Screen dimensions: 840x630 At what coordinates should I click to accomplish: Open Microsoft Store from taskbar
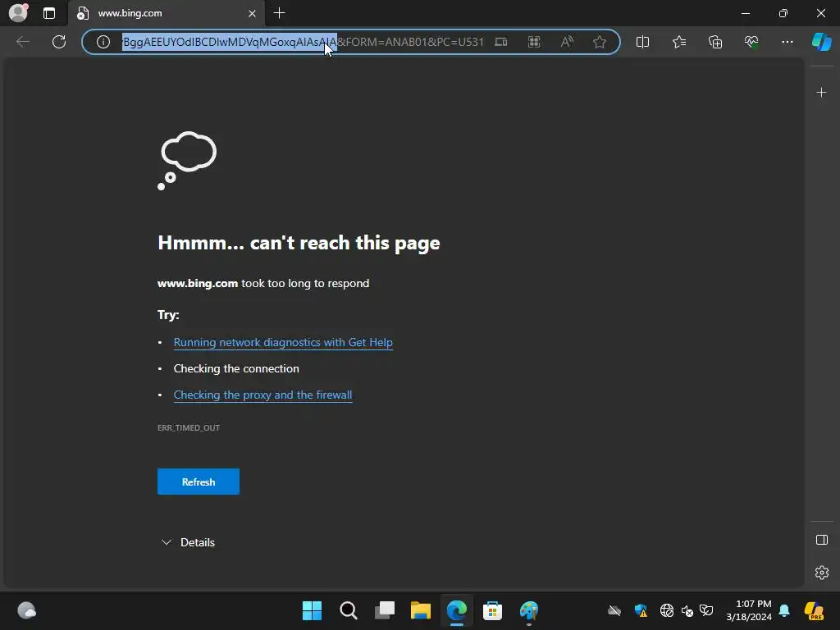(x=492, y=610)
